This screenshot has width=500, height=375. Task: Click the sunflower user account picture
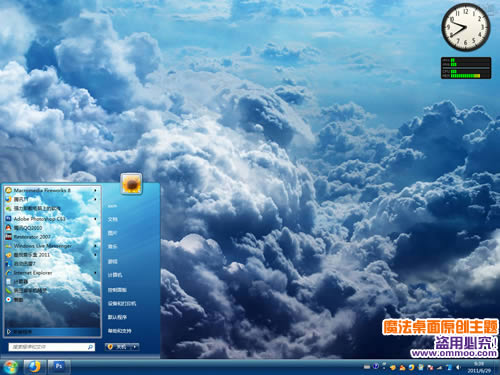(131, 183)
